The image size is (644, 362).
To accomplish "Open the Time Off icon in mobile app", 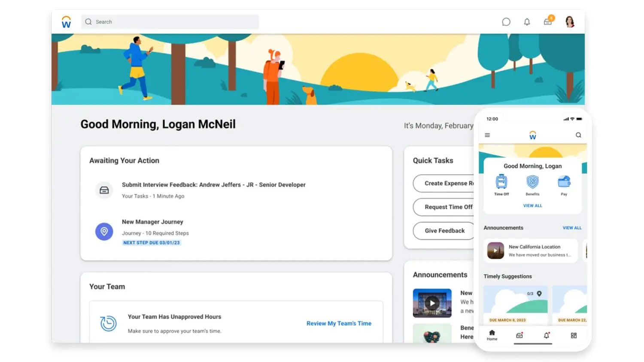I will click(x=501, y=182).
